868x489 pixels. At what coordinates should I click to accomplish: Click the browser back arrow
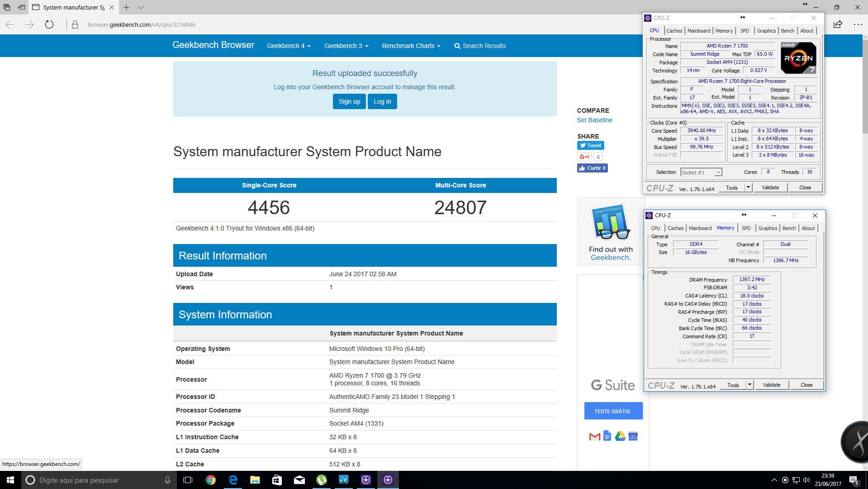[x=10, y=24]
